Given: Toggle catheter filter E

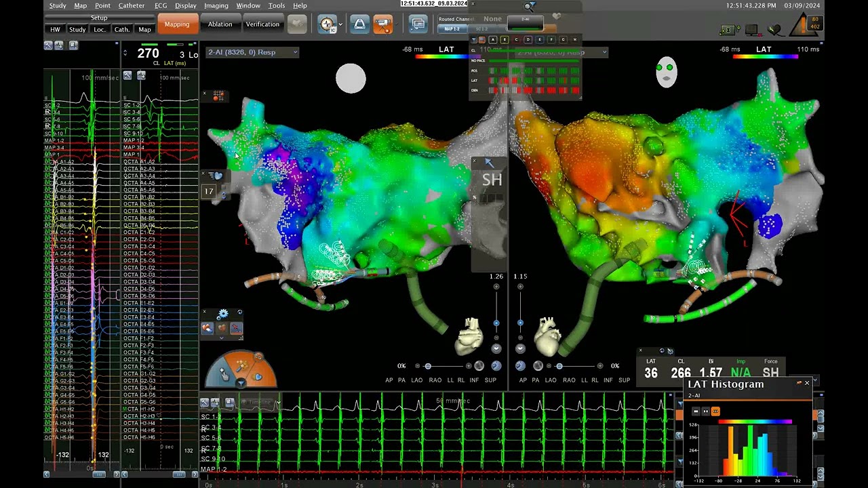Looking at the screenshot, I should pos(540,40).
